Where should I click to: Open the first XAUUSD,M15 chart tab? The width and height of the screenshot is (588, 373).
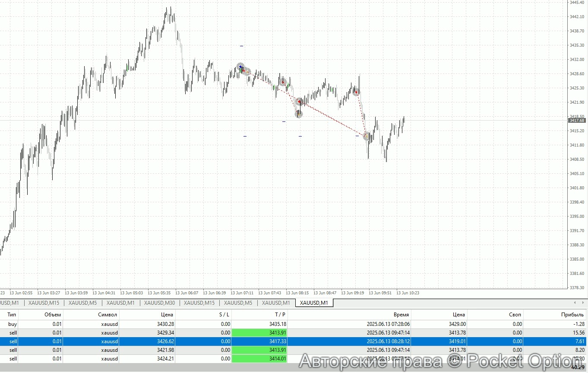44,303
